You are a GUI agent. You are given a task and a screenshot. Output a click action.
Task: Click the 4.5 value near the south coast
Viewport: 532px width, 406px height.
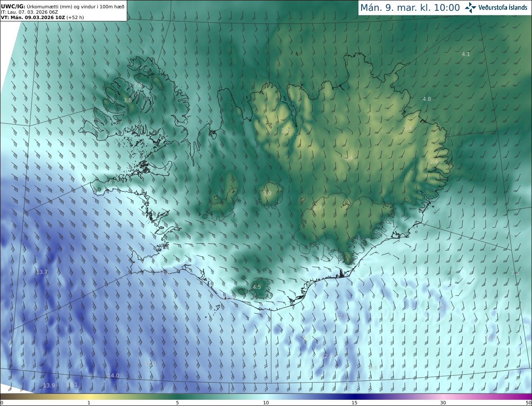pyautogui.click(x=257, y=287)
